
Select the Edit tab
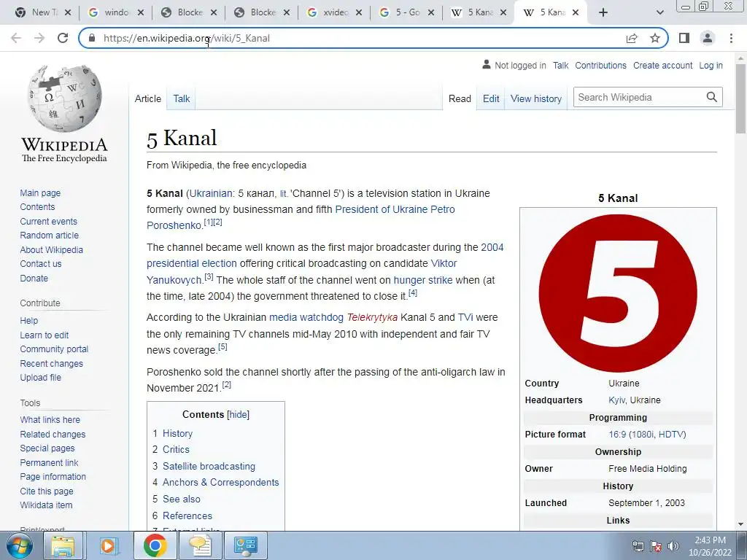[x=491, y=98]
